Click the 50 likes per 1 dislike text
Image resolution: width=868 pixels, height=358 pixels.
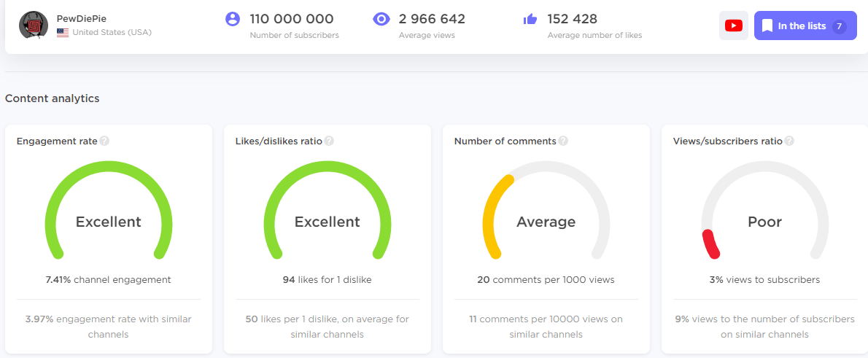pyautogui.click(x=328, y=327)
